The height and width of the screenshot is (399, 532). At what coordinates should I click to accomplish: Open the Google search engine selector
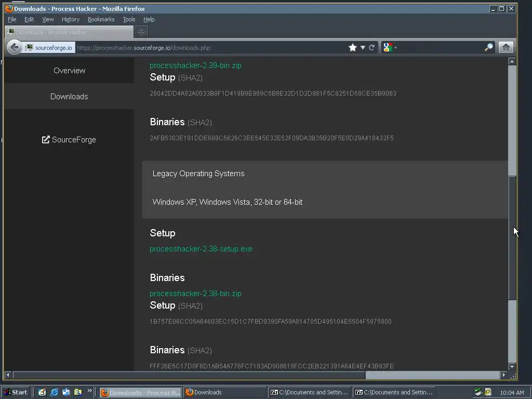pyautogui.click(x=390, y=47)
